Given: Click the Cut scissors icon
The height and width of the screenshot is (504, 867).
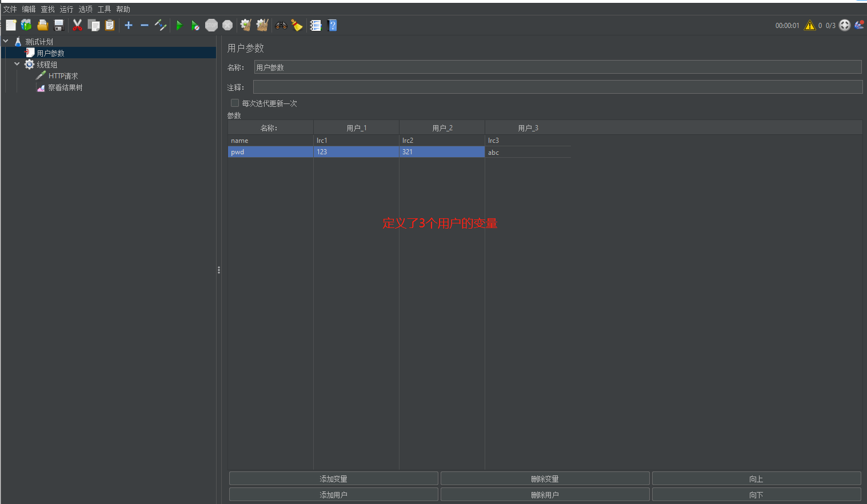Looking at the screenshot, I should click(x=78, y=25).
